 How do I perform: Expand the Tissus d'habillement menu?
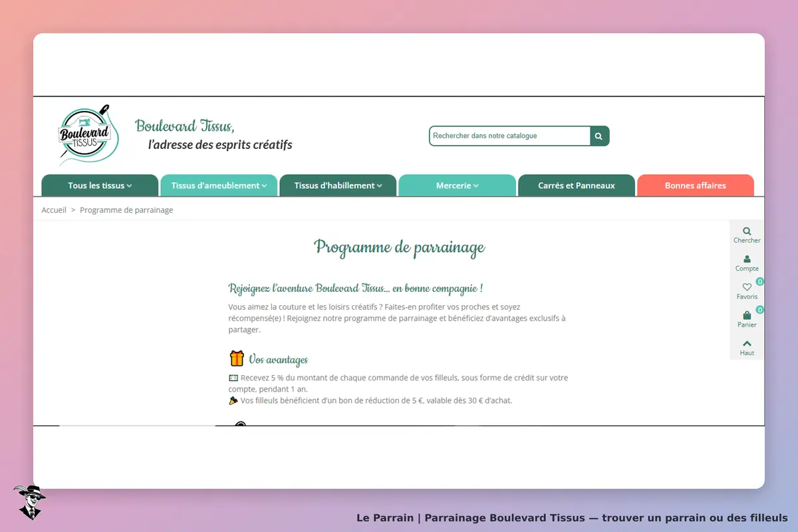coord(338,186)
